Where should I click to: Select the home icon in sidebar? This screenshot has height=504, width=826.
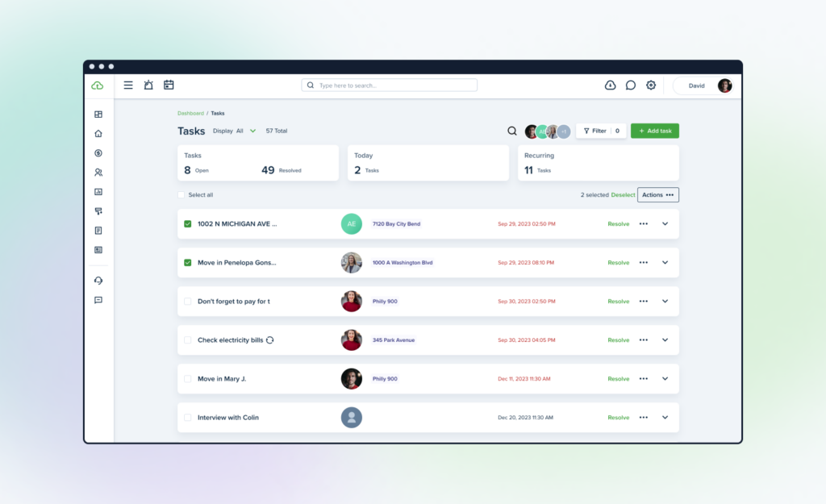98,134
